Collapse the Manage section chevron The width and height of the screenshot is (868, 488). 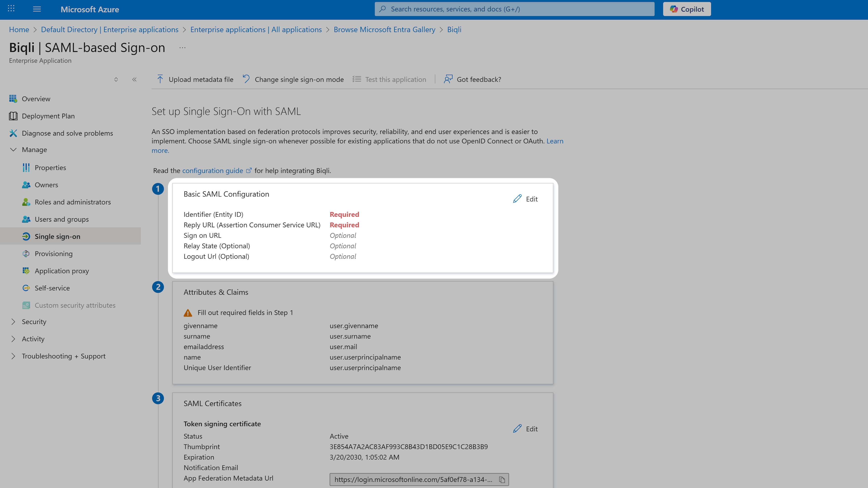click(x=13, y=150)
